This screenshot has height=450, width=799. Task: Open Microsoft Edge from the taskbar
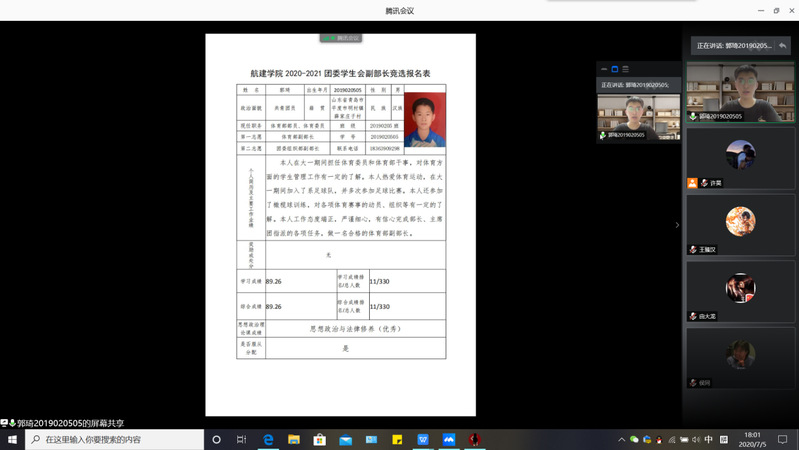(x=268, y=440)
